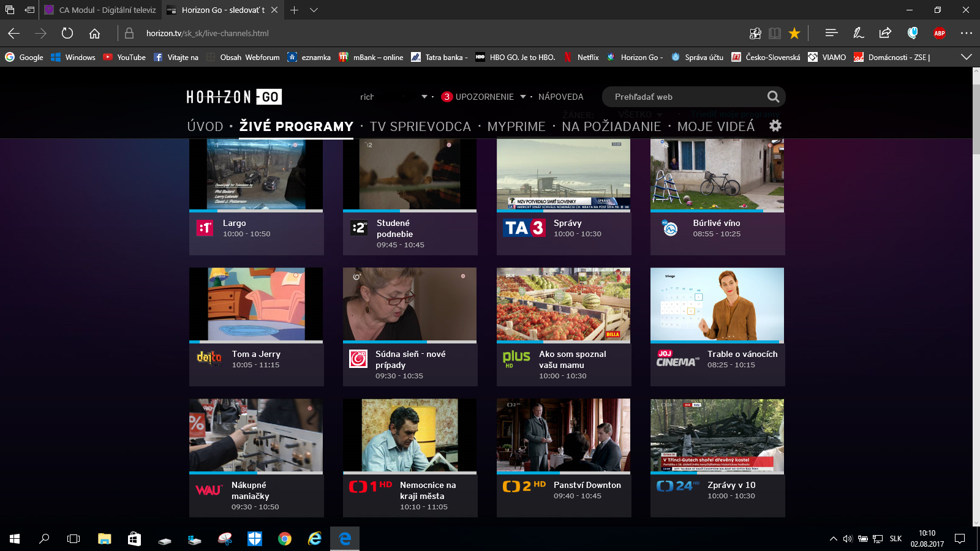980x551 pixels.
Task: Click the search magnifier in Prehľadať web
Action: 773,97
